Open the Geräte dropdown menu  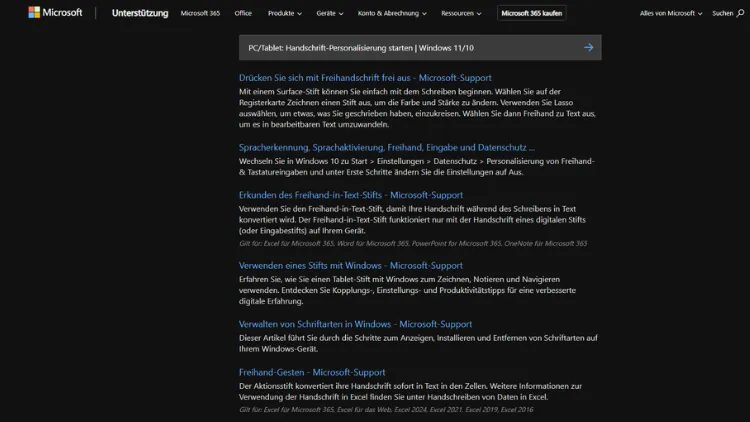(x=329, y=13)
